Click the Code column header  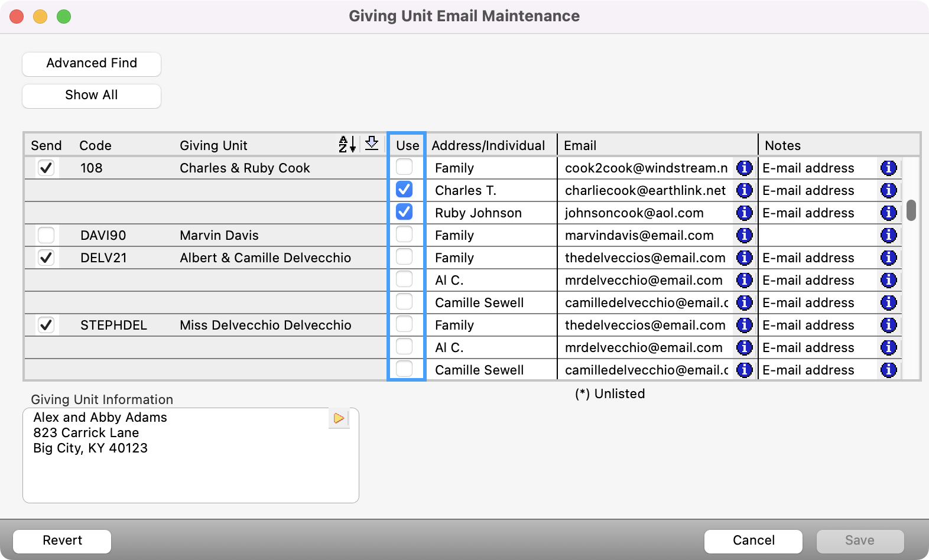coord(95,145)
